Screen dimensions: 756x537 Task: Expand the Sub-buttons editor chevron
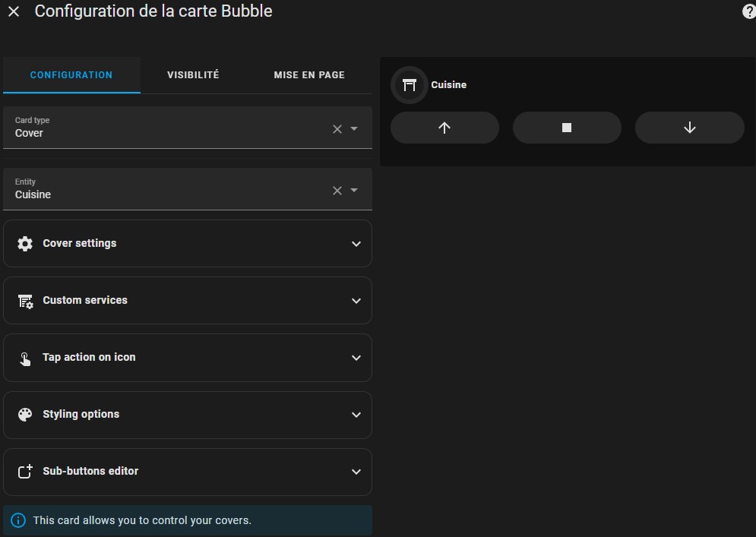pos(356,472)
